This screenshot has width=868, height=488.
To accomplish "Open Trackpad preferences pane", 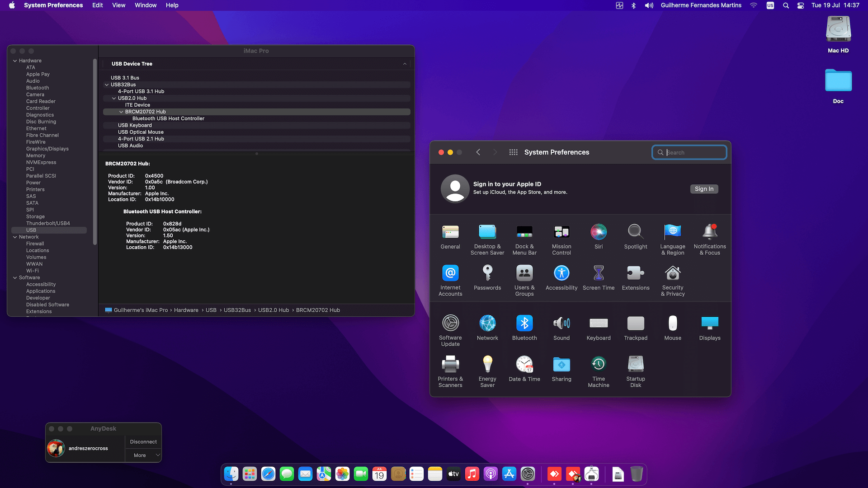I will pyautogui.click(x=636, y=328).
